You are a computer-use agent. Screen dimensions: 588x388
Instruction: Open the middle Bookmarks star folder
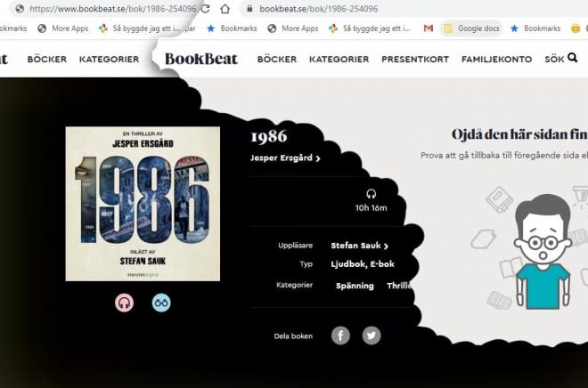[x=233, y=28]
